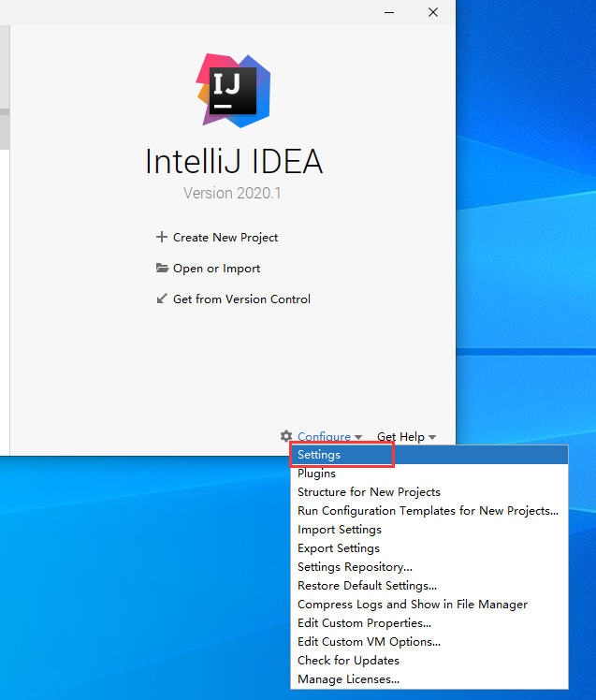
Task: Click the Configure gear icon
Action: (x=286, y=436)
